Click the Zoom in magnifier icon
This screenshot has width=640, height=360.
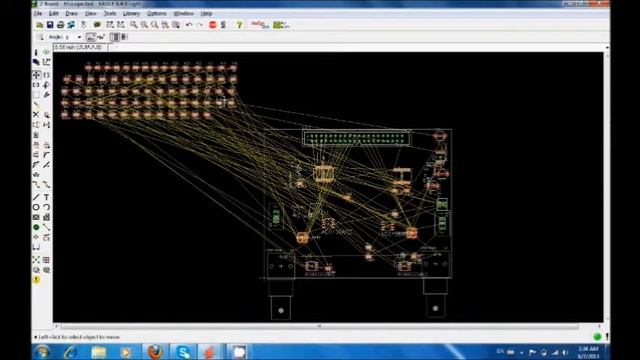144,25
